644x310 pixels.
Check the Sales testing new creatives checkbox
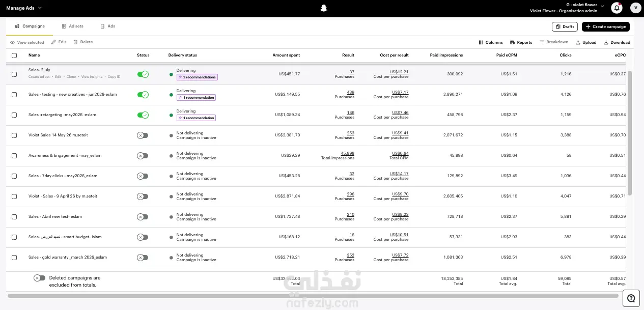[14, 95]
